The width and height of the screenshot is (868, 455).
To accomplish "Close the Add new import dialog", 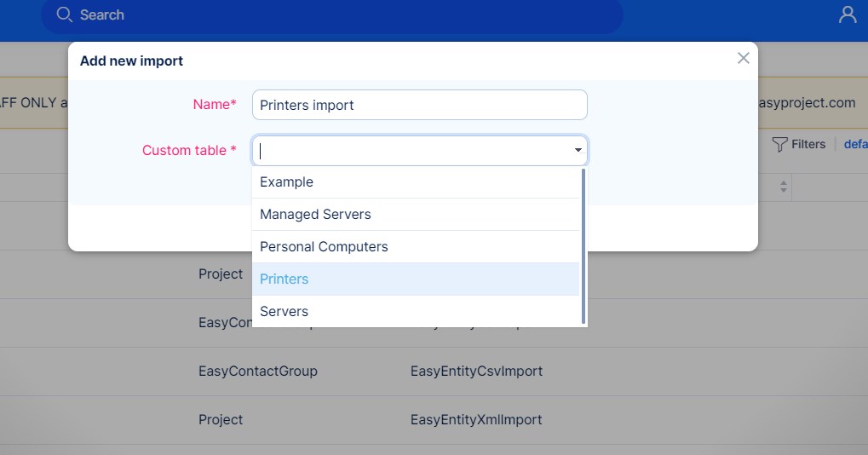I will pos(744,58).
